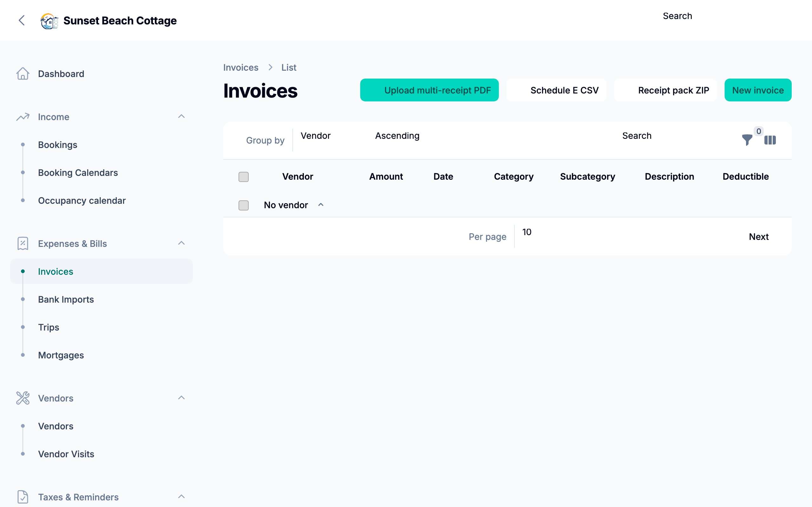Click the Per page value 10
This screenshot has width=812, height=507.
[527, 232]
